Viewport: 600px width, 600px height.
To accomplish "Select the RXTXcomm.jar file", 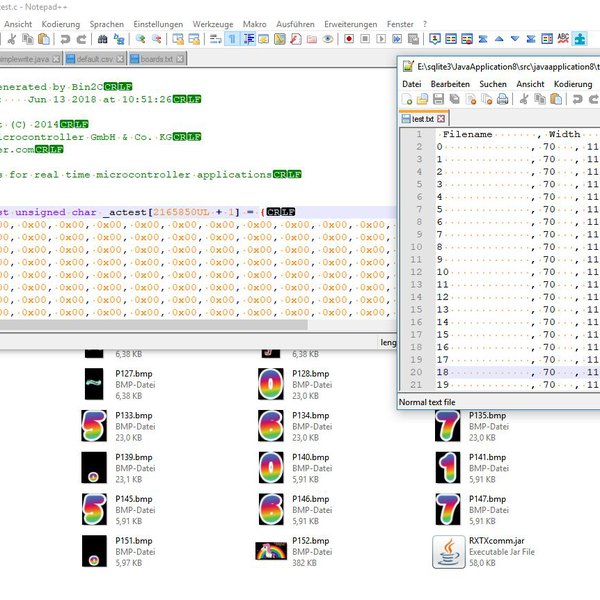I will click(450, 548).
